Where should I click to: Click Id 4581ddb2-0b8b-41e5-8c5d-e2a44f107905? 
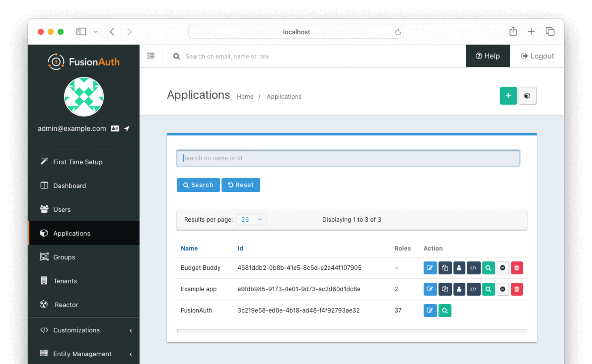pos(299,268)
